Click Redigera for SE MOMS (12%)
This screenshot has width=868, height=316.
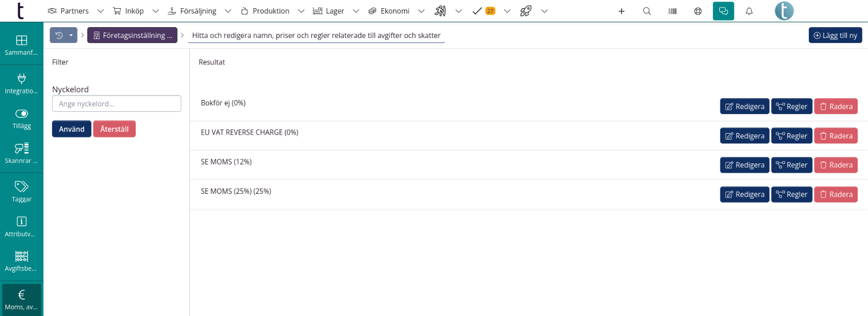coord(744,165)
